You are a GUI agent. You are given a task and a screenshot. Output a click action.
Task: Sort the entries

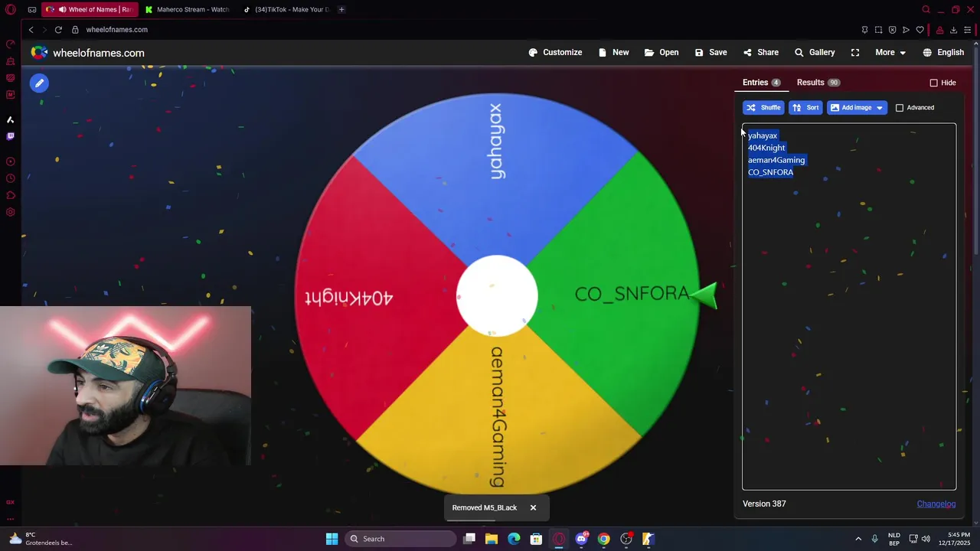[x=805, y=108]
